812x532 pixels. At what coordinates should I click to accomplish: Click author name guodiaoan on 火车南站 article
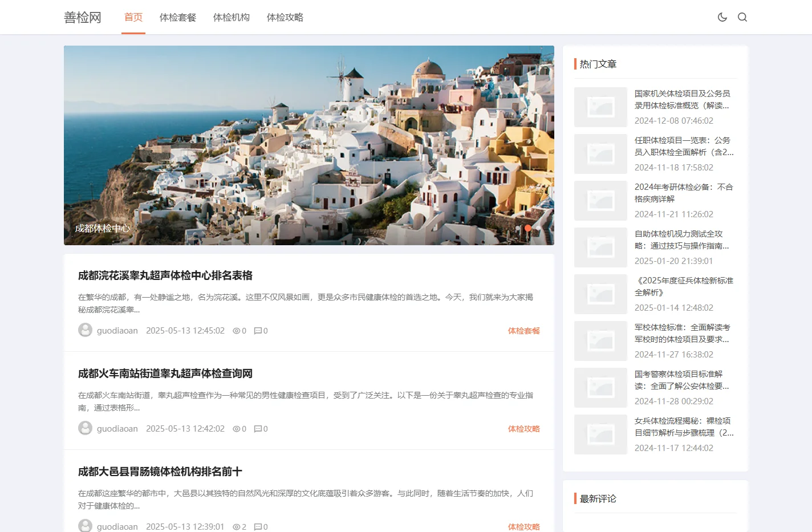click(x=117, y=429)
